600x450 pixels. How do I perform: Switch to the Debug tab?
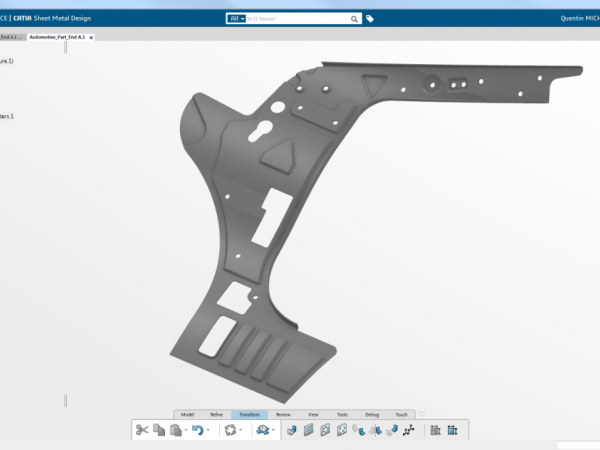coord(372,414)
